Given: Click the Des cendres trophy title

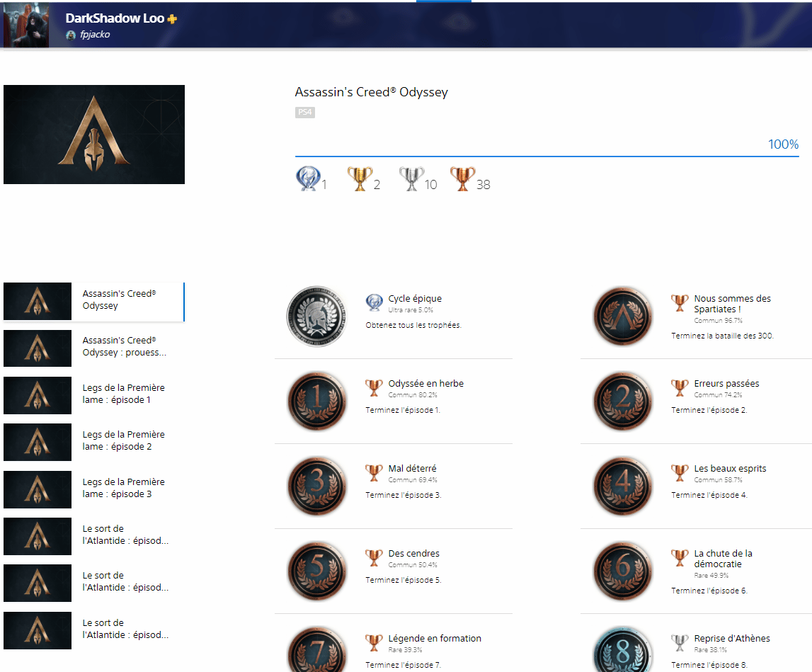Looking at the screenshot, I should (413, 553).
